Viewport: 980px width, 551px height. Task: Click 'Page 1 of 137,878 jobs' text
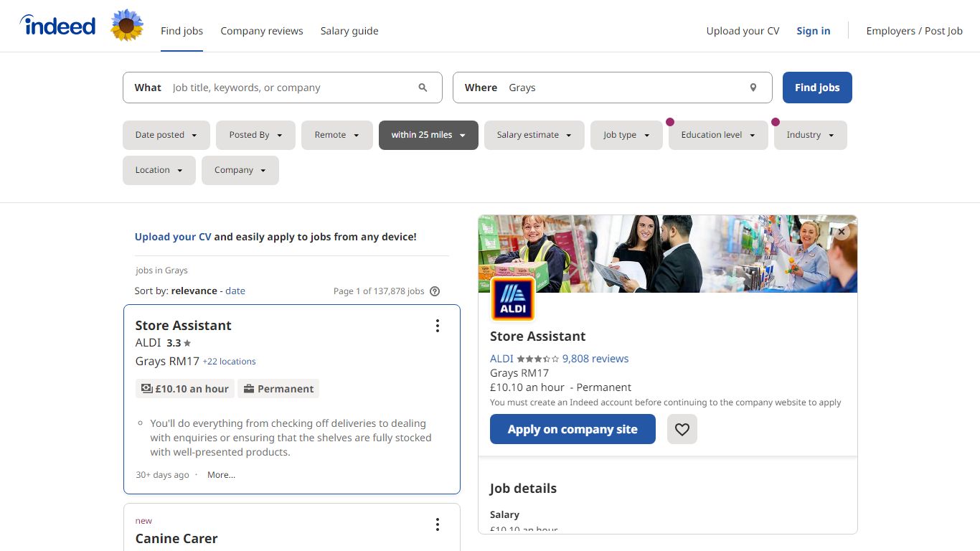pyautogui.click(x=379, y=291)
